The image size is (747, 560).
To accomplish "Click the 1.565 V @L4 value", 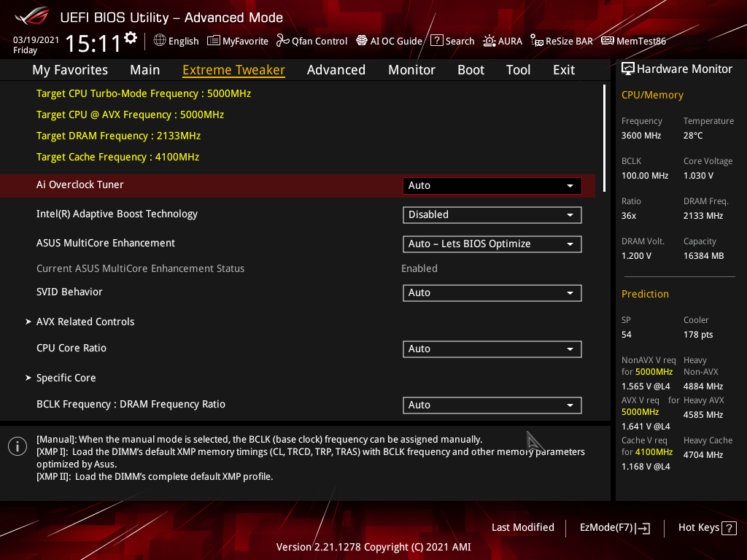I will coord(646,386).
